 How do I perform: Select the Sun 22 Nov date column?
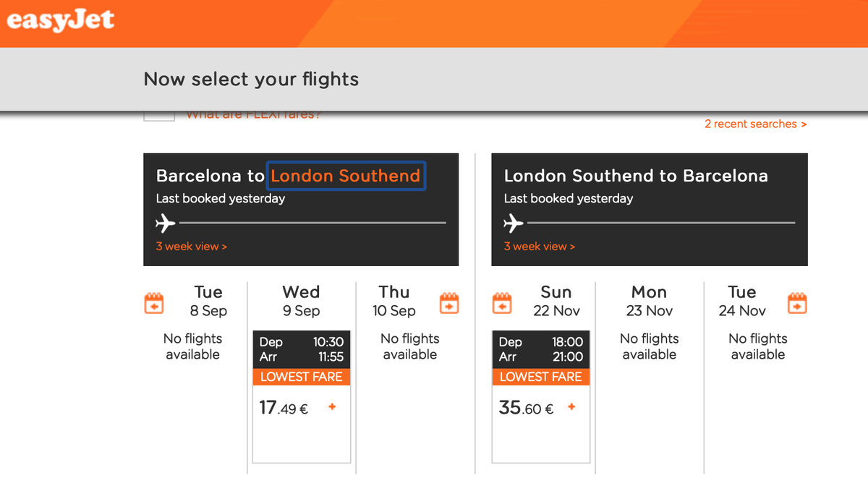click(x=556, y=302)
